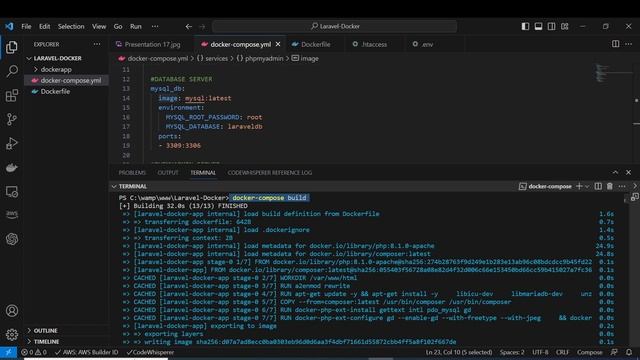The height and width of the screenshot is (360, 640).
Task: Click CodeWhisperer status item
Action: [150, 352]
